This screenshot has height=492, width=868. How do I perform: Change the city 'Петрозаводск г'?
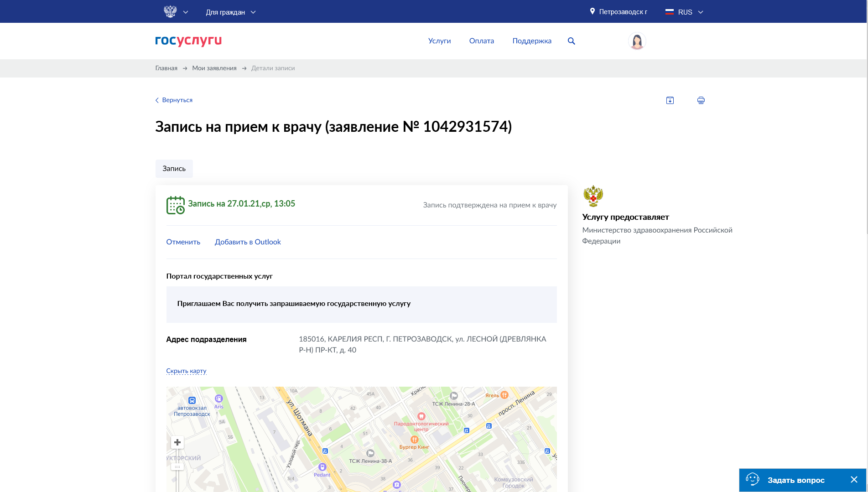coord(623,12)
